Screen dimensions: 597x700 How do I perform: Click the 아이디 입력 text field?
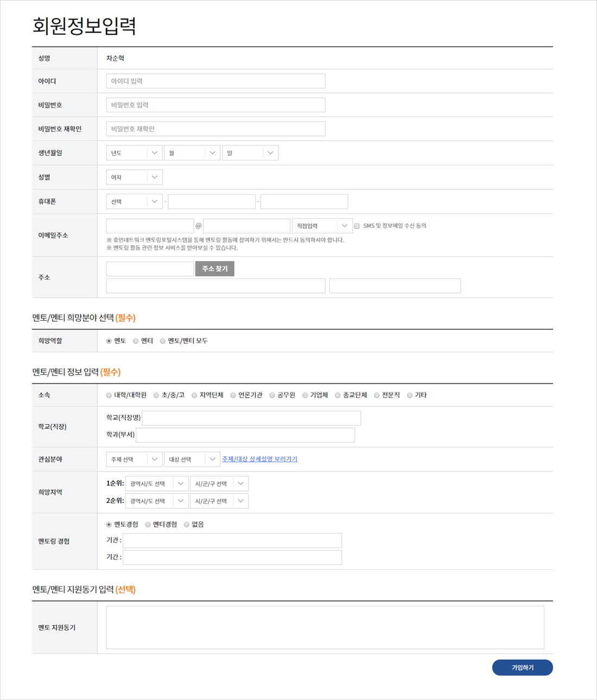[x=215, y=81]
